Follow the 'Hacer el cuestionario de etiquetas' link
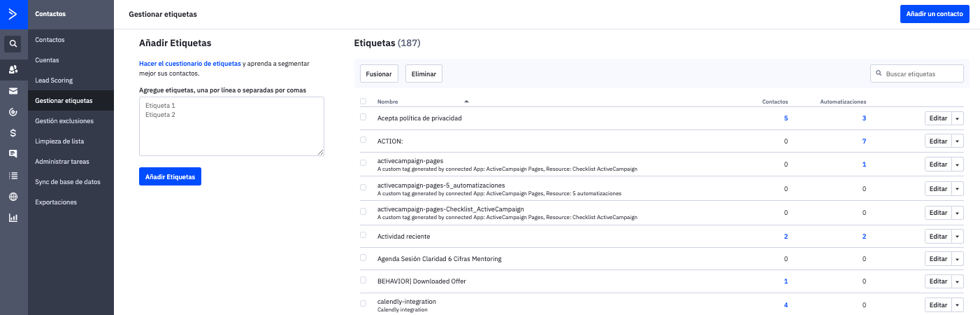 click(x=190, y=64)
